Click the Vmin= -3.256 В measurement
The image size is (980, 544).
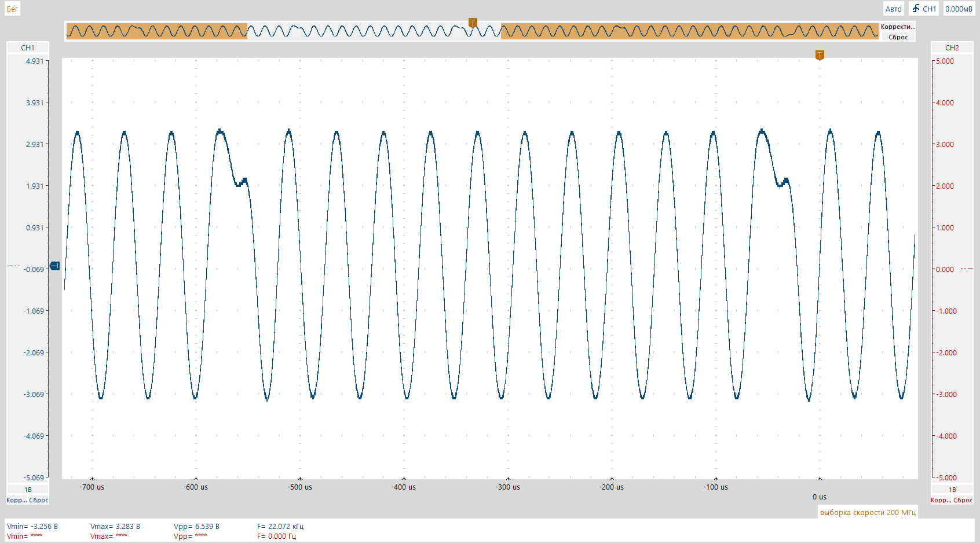click(32, 527)
